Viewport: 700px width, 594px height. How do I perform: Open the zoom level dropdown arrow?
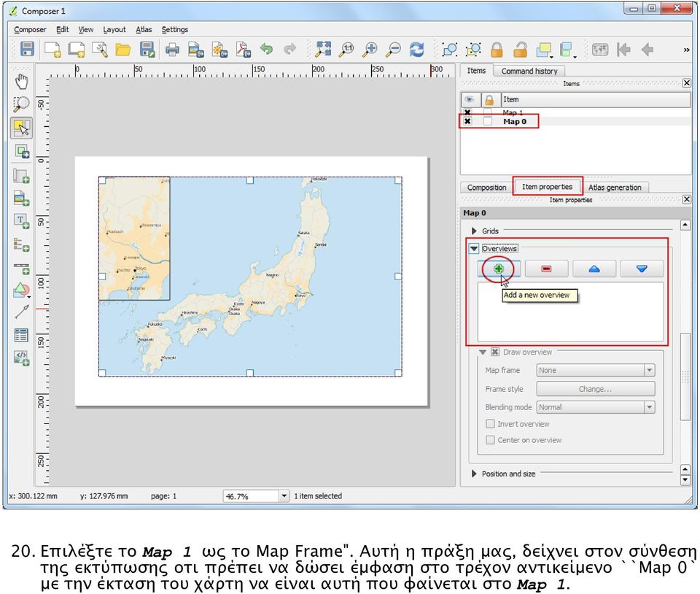pyautogui.click(x=284, y=495)
